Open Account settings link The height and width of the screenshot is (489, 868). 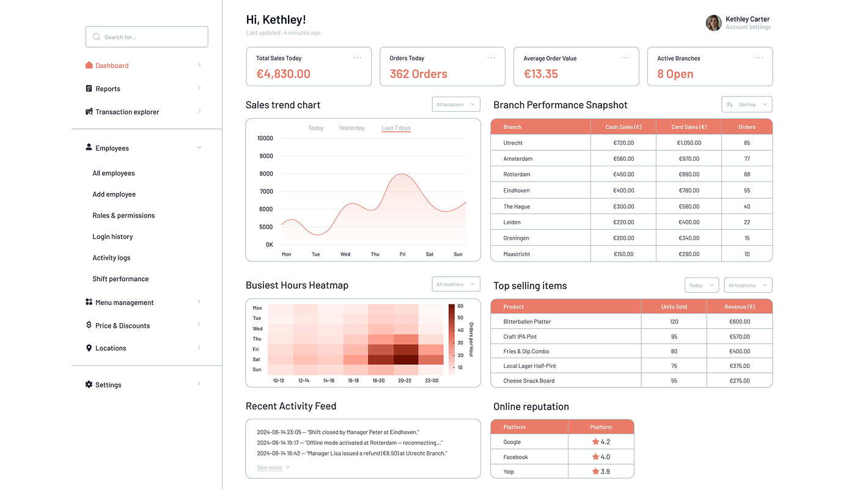(x=748, y=28)
